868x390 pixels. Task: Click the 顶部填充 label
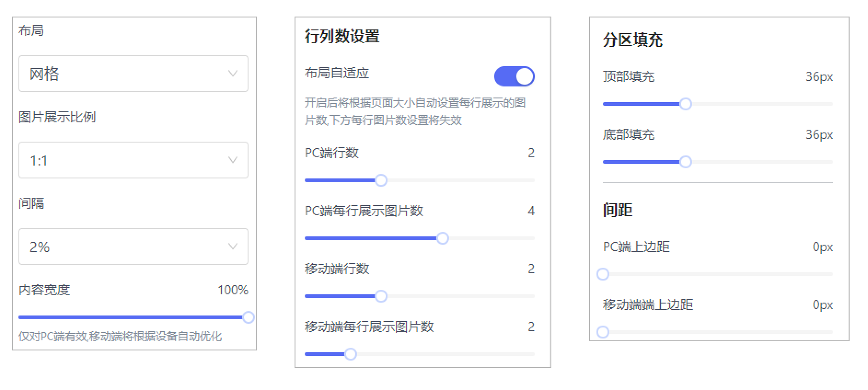coord(629,76)
